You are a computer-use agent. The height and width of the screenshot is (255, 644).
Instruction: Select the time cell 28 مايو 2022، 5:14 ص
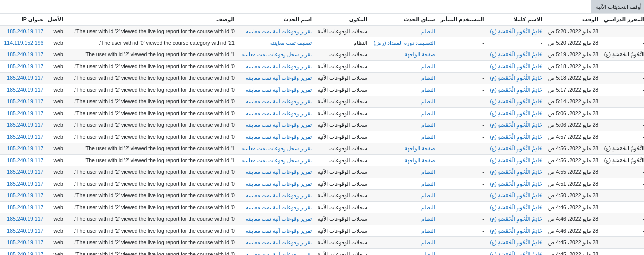point(573,102)
